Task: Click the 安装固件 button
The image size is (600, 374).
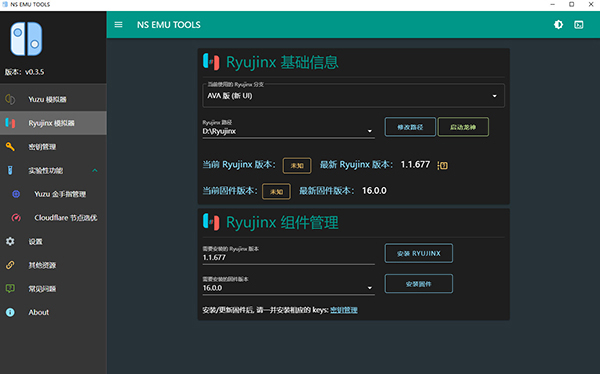Action: 419,284
